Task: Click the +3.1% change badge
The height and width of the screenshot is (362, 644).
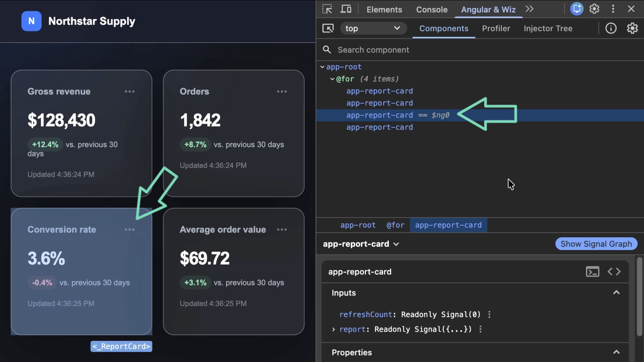Action: tap(195, 283)
